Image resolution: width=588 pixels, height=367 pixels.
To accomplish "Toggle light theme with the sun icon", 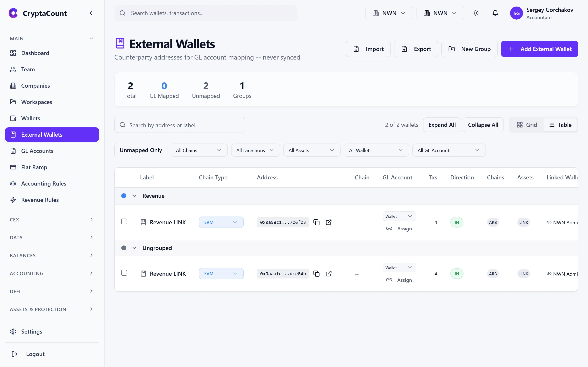I will [x=476, y=13].
